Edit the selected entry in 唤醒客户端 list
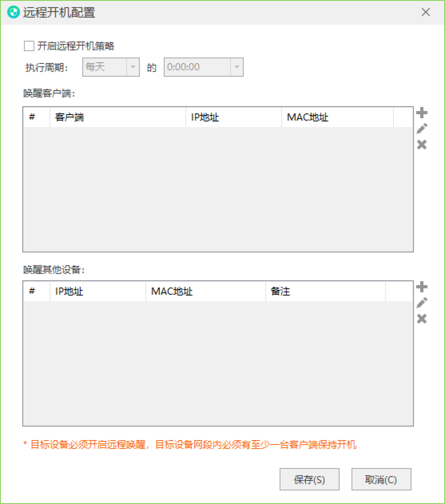The image size is (445, 504). tap(422, 129)
